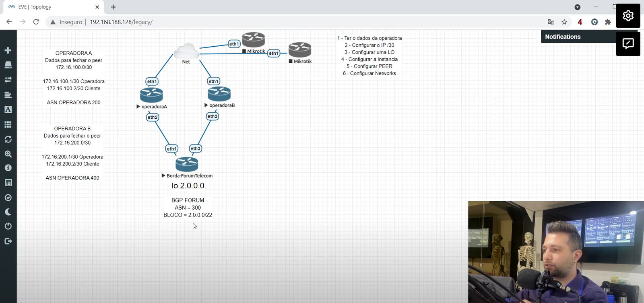The height and width of the screenshot is (303, 644).
Task: Open the status info icon in sidebar
Action: tap(8, 168)
